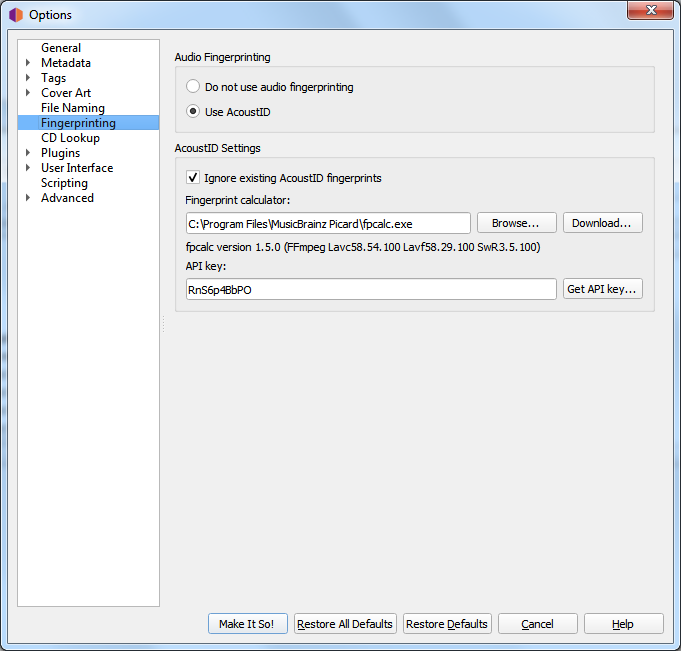Expand the Advanced tree section

point(28,198)
